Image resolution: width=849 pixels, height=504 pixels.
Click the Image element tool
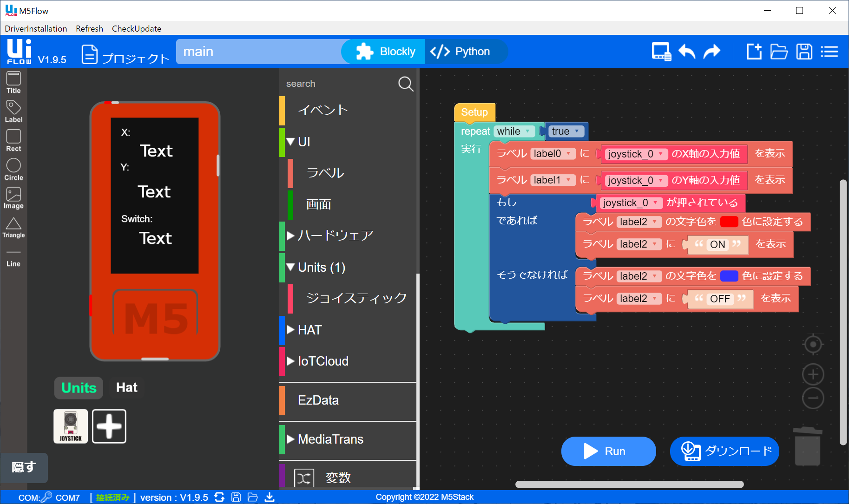13,198
